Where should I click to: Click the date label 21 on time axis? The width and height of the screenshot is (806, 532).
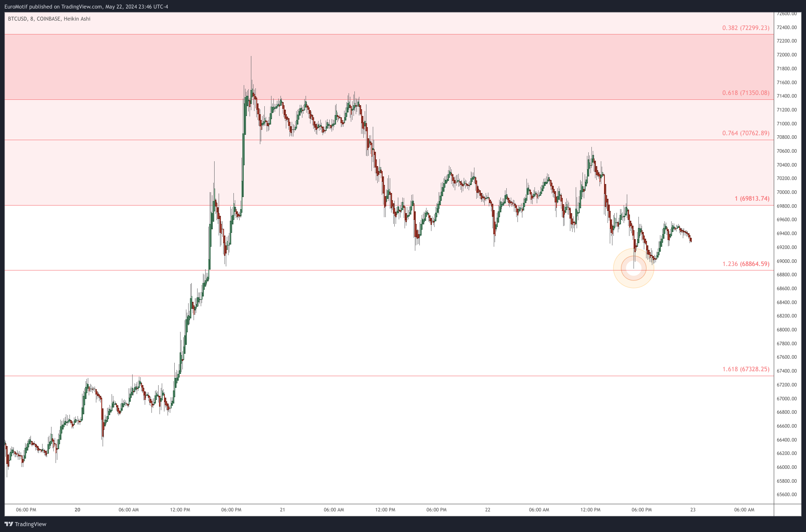click(x=282, y=510)
